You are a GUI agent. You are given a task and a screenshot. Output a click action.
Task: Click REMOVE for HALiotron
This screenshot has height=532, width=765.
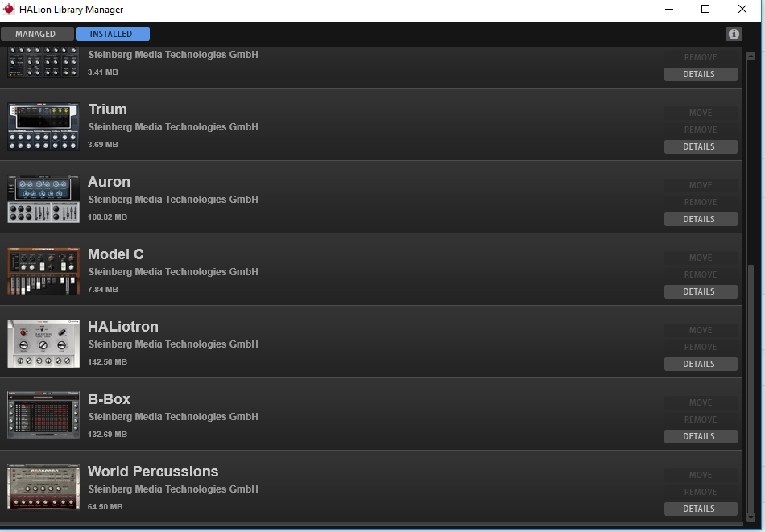(x=701, y=347)
